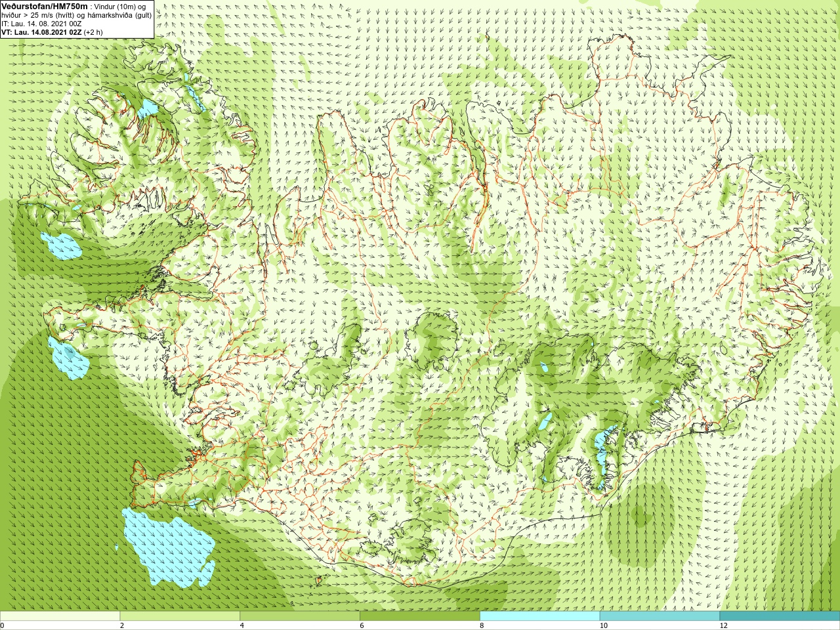Click the "IT: Lau. 14. 08. 2021 00Z" line
Image resolution: width=840 pixels, height=630 pixels.
click(x=42, y=24)
